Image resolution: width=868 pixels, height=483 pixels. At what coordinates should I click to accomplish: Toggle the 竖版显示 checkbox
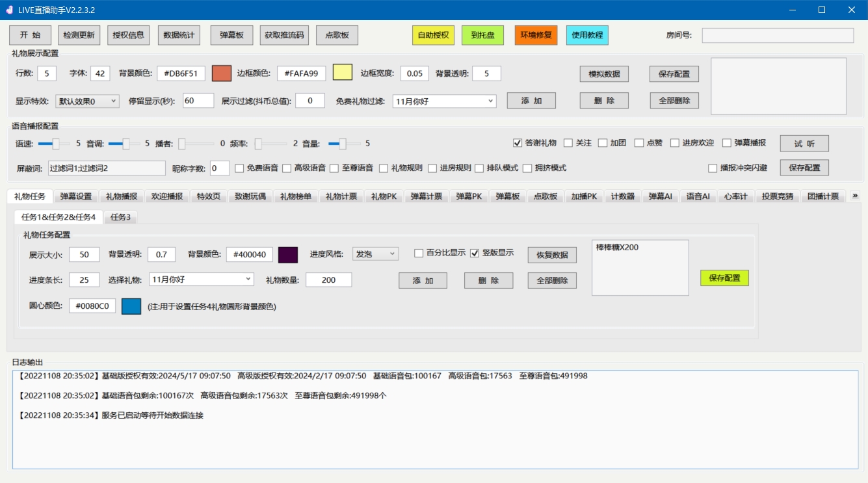coord(475,253)
